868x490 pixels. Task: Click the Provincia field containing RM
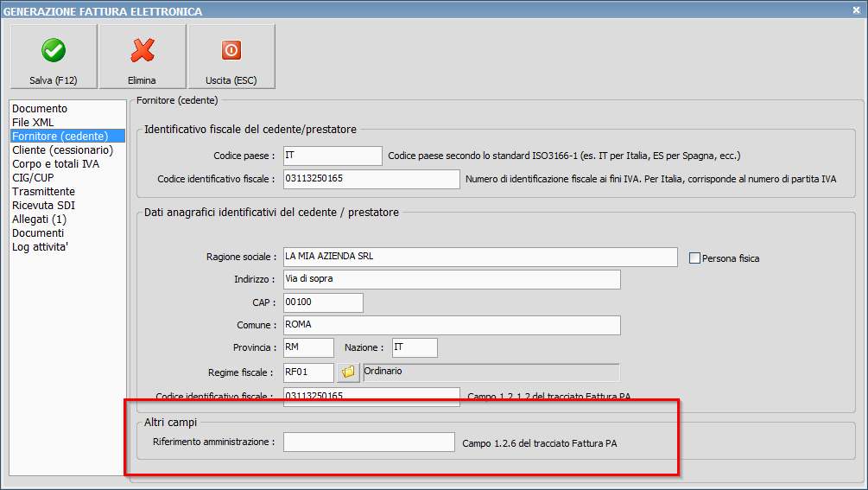pos(308,347)
